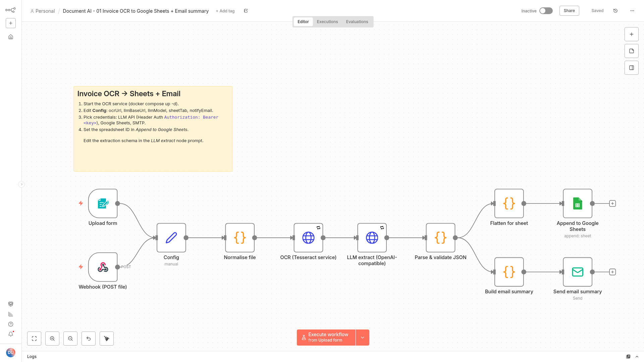Open the Build email summary node
Image resolution: width=644 pixels, height=362 pixels.
[509, 272]
